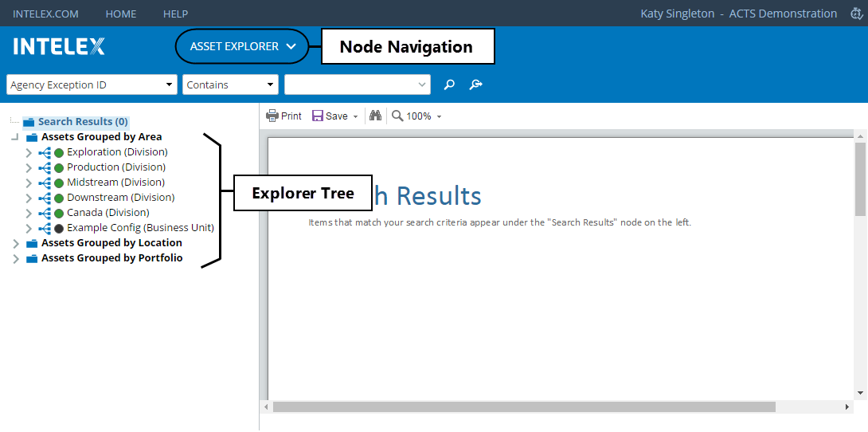Screen dimensions: 868x432
Task: Click the green status dot for Midstream
Action: pos(59,183)
